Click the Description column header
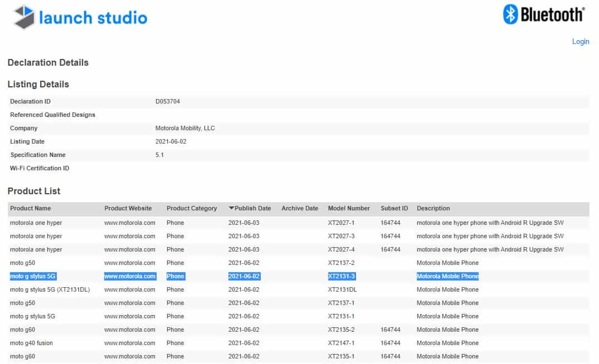 tap(433, 209)
